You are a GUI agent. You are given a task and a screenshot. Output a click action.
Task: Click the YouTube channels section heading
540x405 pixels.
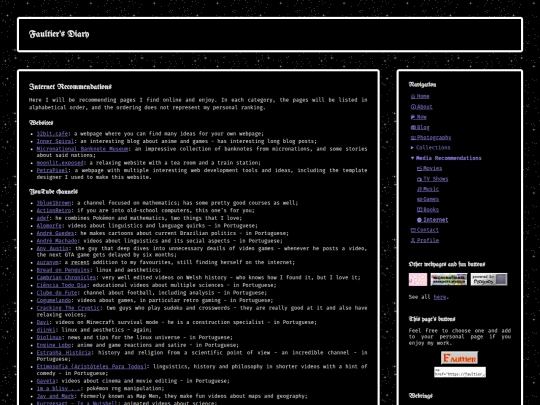[53, 191]
